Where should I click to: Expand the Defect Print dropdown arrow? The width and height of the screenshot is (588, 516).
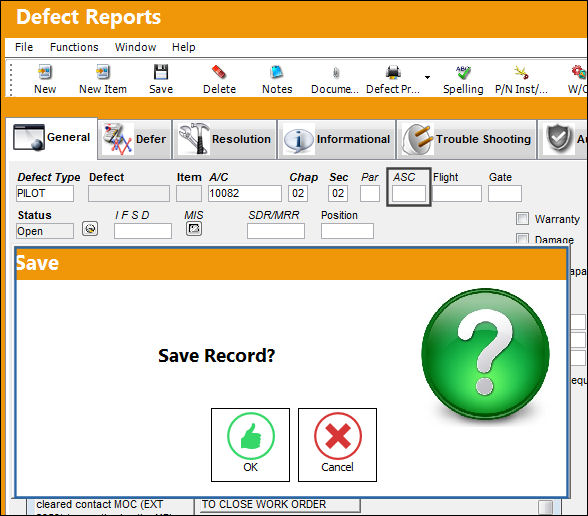coord(427,77)
